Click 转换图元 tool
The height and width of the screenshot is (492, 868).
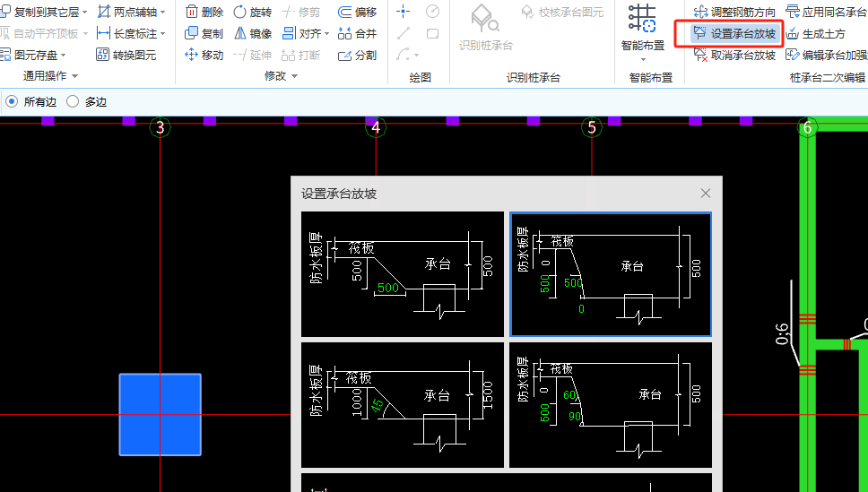126,55
